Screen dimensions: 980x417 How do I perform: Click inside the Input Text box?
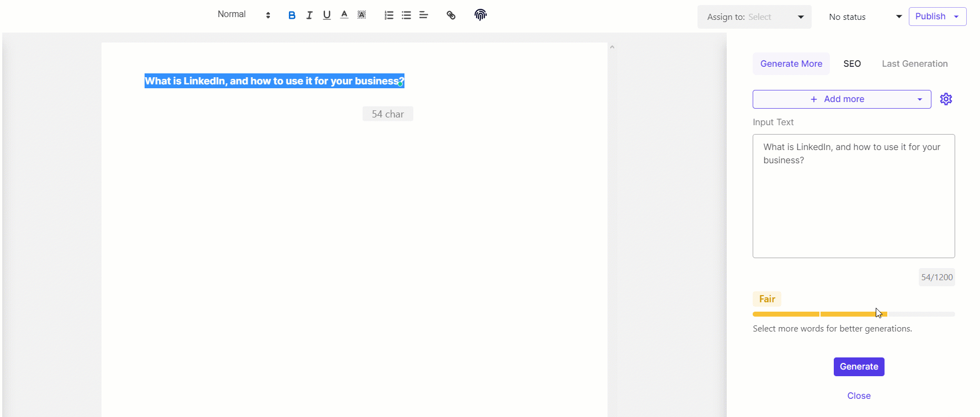[x=854, y=196]
